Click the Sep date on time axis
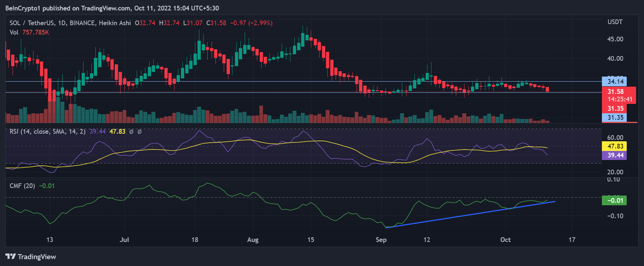 tap(381, 240)
